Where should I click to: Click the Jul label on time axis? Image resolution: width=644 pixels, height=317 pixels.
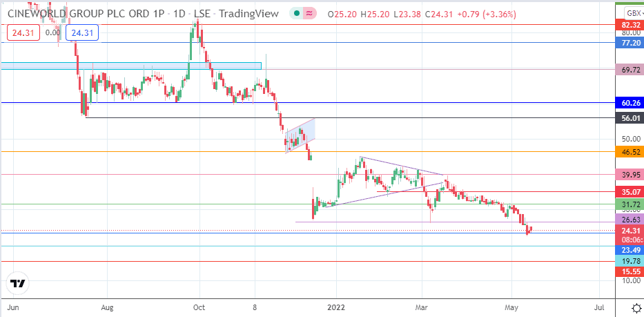(x=599, y=307)
